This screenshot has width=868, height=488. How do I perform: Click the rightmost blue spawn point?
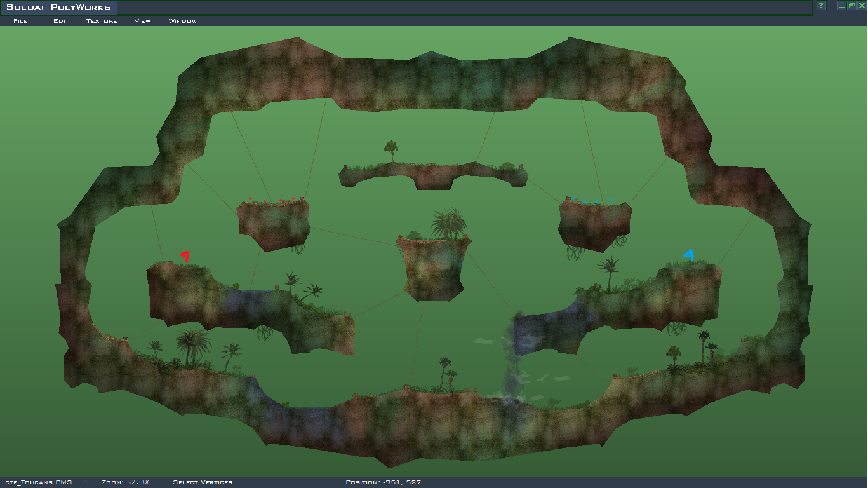tap(611, 200)
